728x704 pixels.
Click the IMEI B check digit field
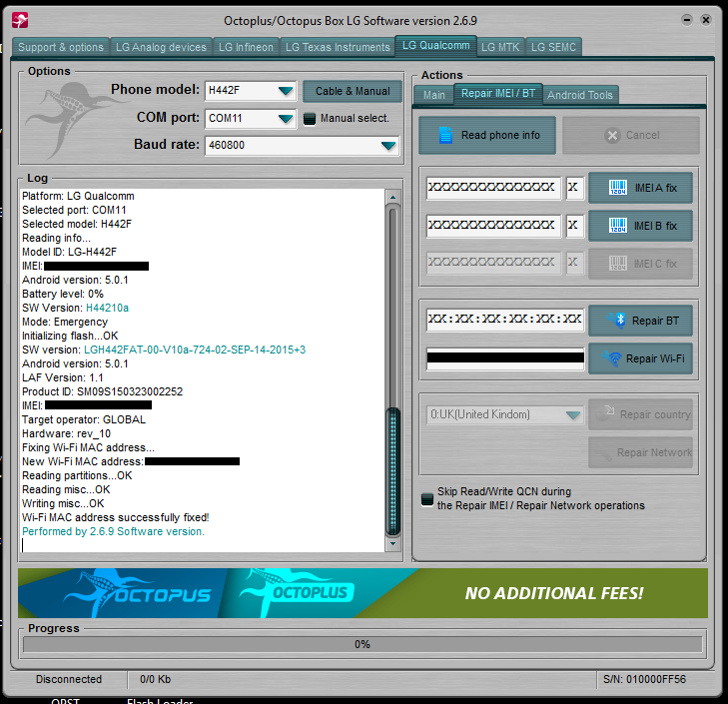pyautogui.click(x=575, y=226)
